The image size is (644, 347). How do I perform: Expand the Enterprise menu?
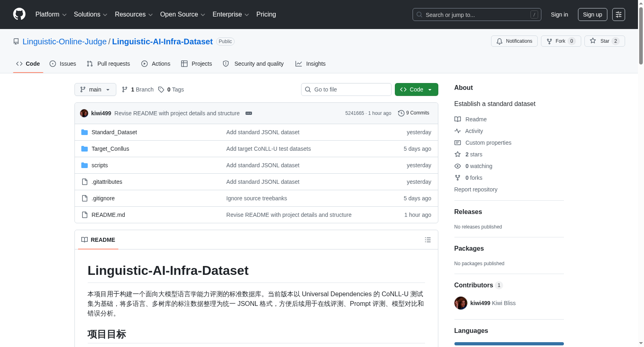point(231,14)
